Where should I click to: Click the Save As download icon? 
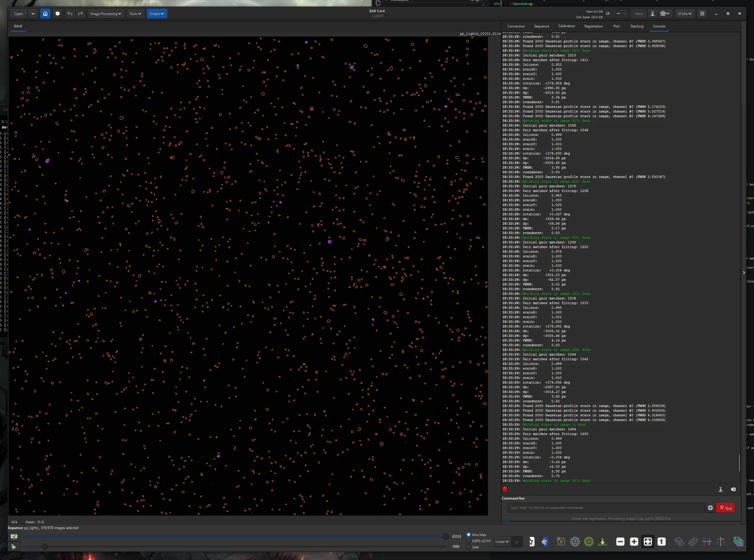click(652, 13)
